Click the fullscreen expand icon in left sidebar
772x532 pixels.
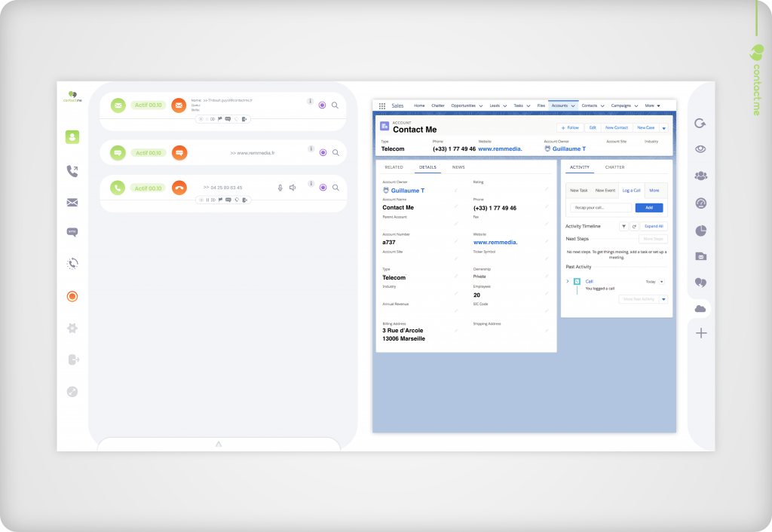(72, 392)
